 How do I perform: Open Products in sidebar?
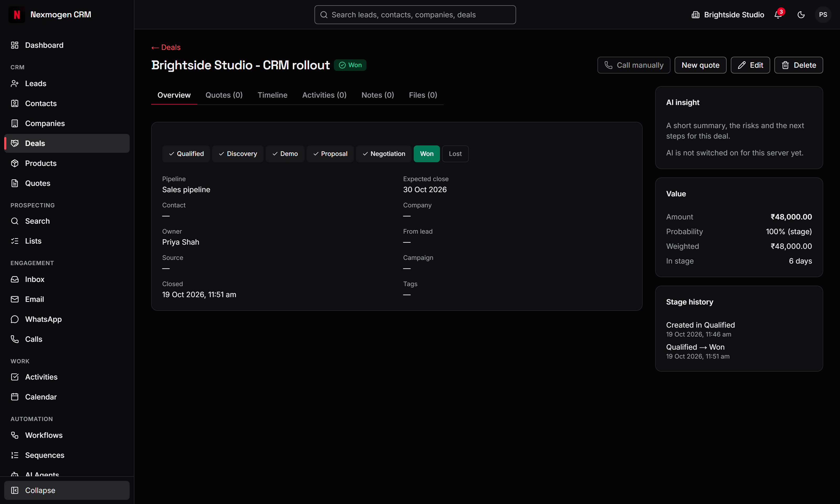pos(67,163)
